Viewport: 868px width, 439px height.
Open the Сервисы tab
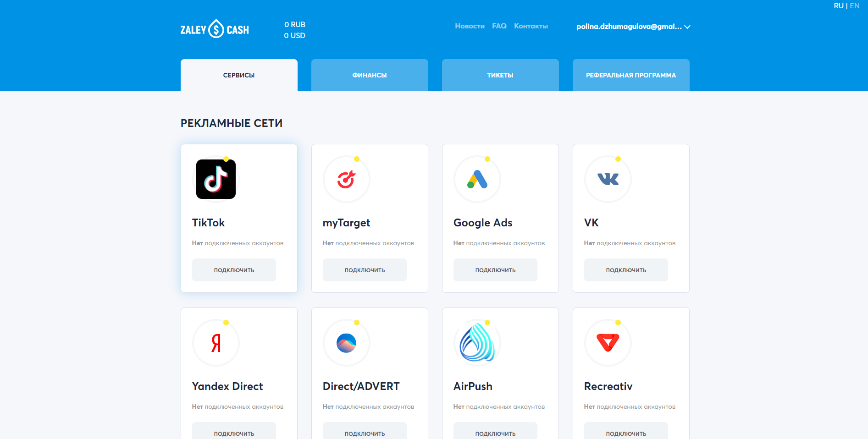[239, 75]
